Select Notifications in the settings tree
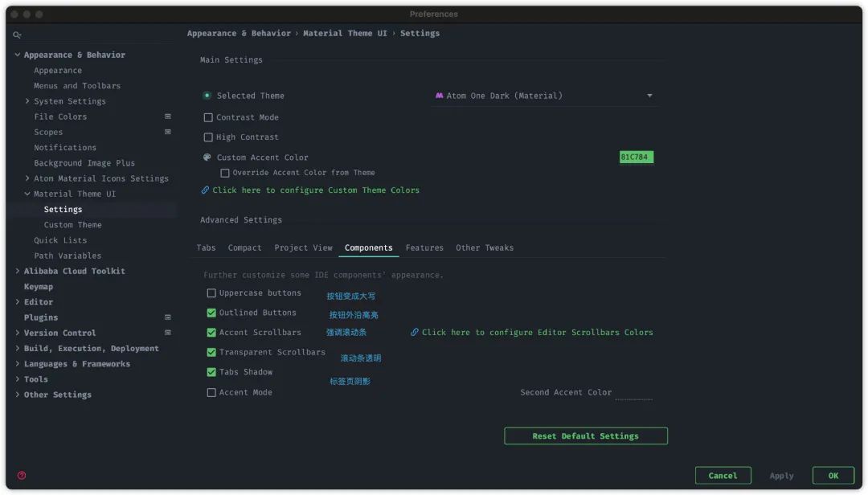 [65, 147]
